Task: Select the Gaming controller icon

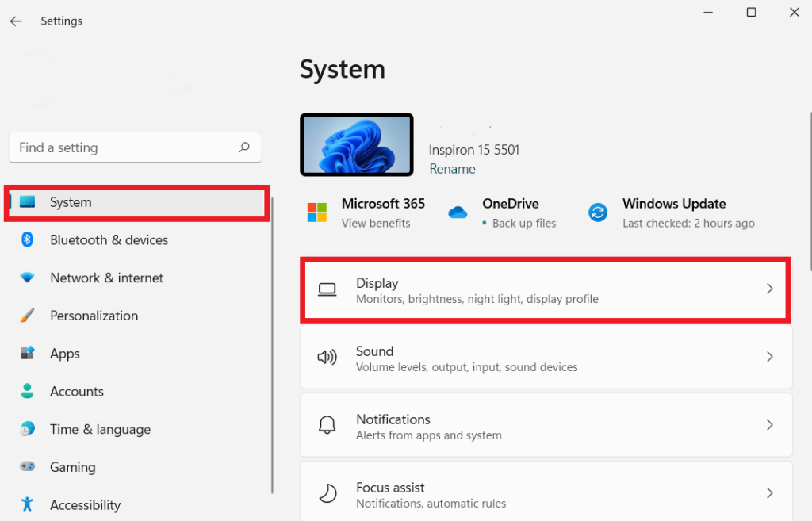Action: tap(28, 467)
